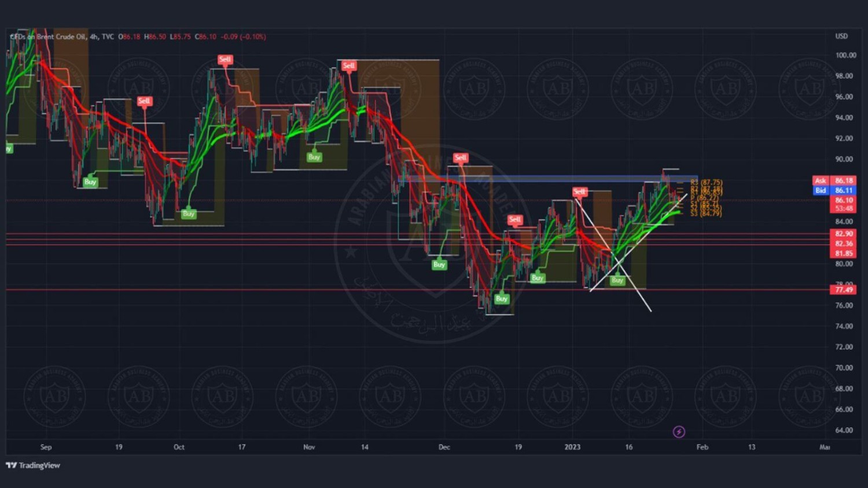
Task: Click the 90.00 price axis label
Action: (x=844, y=159)
